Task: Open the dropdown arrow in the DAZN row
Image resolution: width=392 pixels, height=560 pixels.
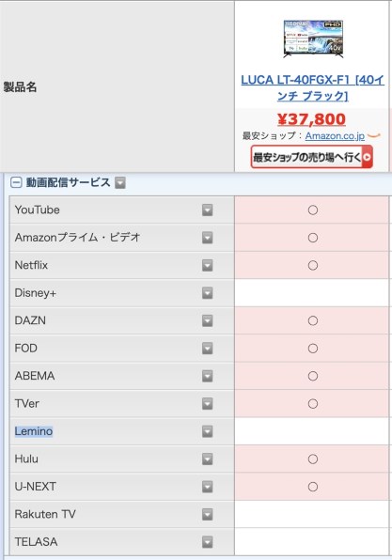Action: pyautogui.click(x=207, y=320)
